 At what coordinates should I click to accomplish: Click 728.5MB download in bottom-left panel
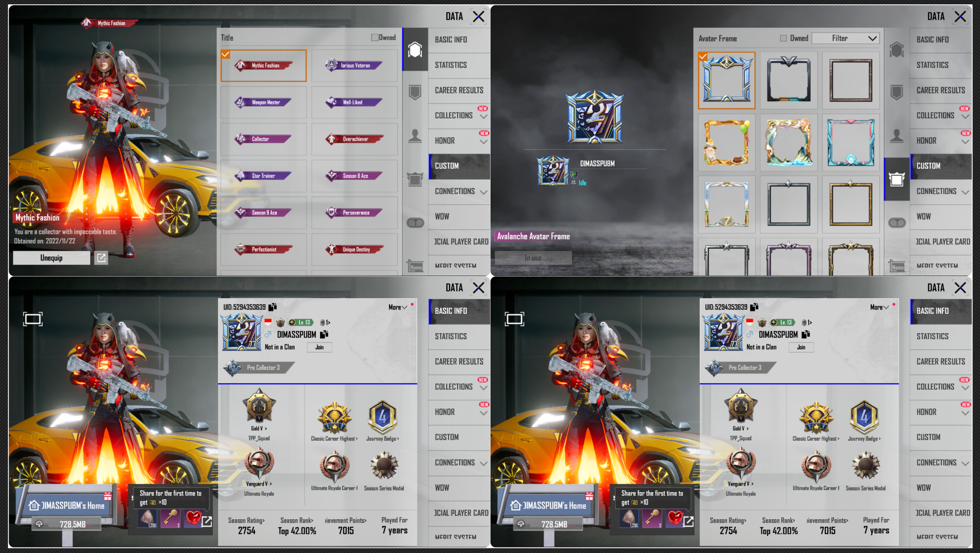click(66, 524)
